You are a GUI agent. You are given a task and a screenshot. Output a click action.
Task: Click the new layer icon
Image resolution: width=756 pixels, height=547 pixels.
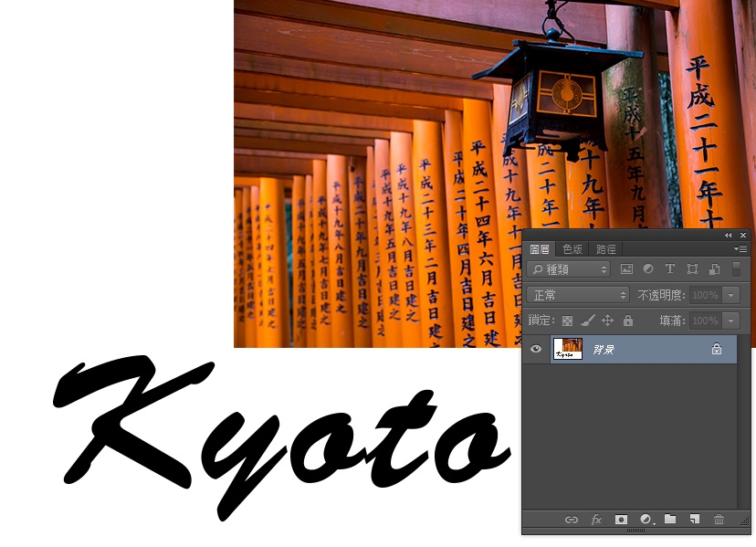(x=694, y=520)
